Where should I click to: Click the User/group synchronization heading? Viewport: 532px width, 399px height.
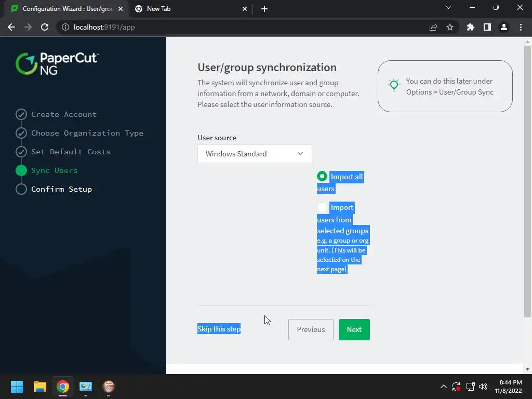267,67
